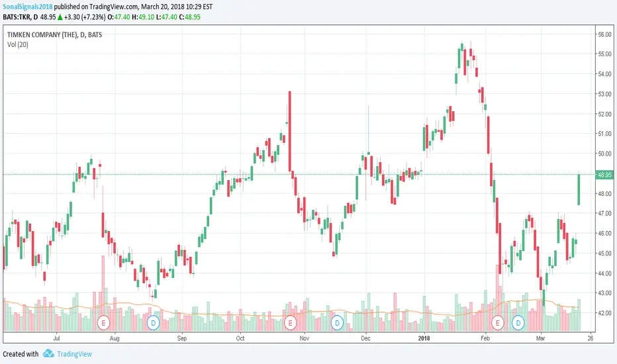The image size is (617, 364).
Task: Click the L:47.40 low value
Action: pyautogui.click(x=167, y=17)
